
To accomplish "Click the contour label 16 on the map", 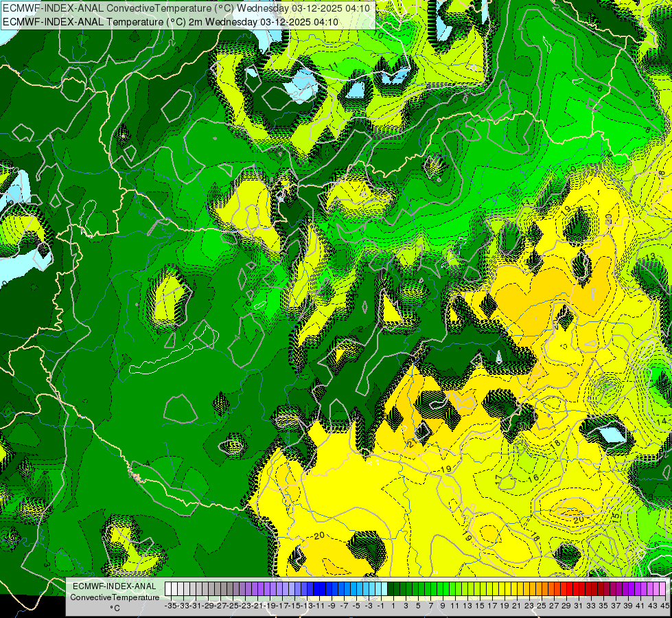I will (533, 479).
